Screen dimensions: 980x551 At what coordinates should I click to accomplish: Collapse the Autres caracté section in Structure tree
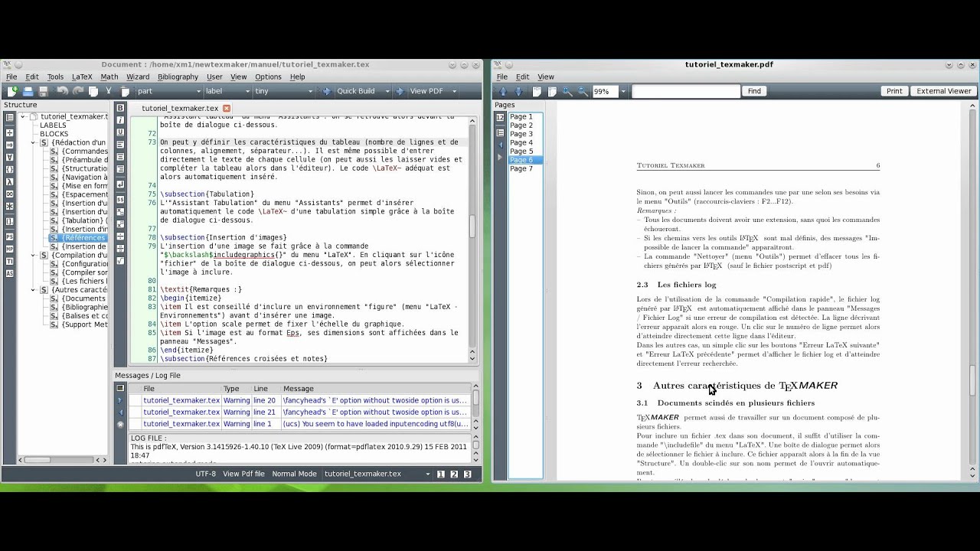tap(34, 290)
